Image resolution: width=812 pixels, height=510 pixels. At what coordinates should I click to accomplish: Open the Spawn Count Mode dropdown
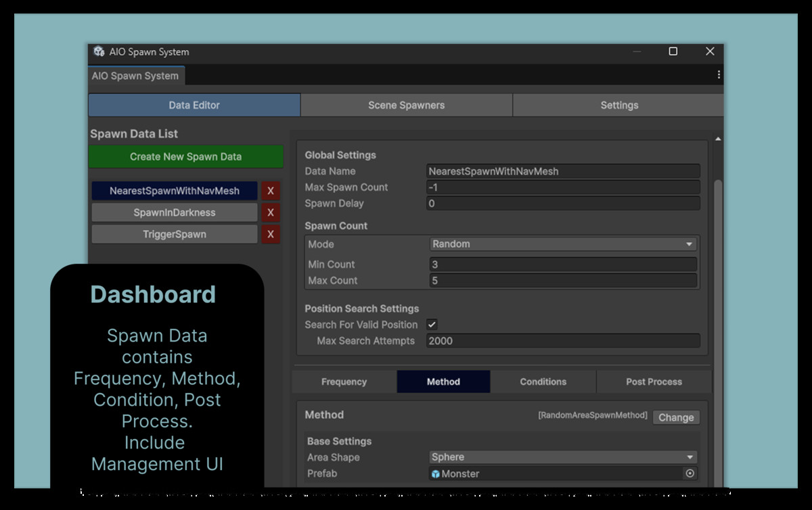[563, 244]
